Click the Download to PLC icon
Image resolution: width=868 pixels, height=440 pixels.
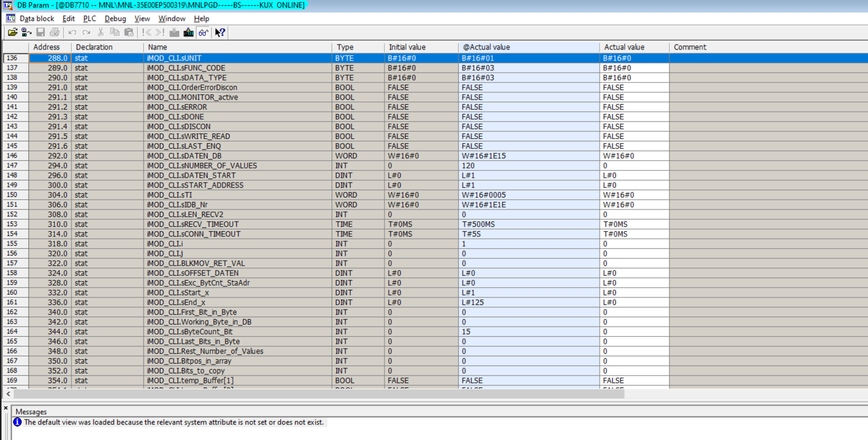pyautogui.click(x=189, y=32)
